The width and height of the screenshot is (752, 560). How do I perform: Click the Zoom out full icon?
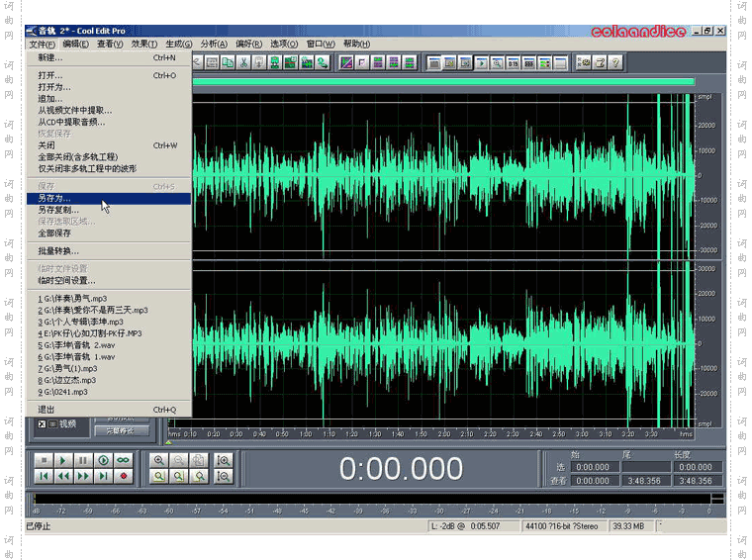pyautogui.click(x=199, y=460)
